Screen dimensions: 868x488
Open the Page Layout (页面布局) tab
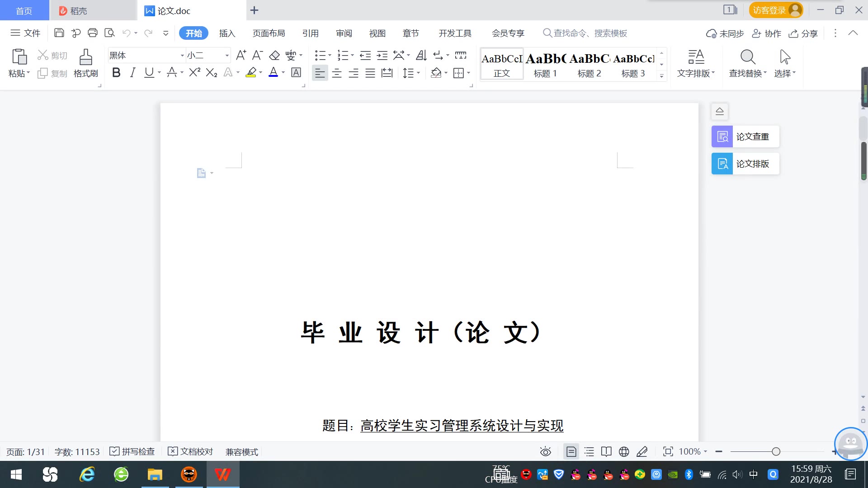269,33
